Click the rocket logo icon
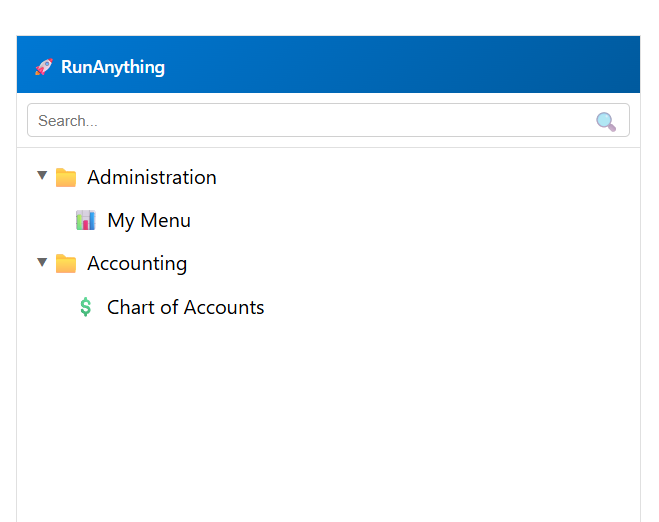Screen dimensions: 659x522 point(43,67)
